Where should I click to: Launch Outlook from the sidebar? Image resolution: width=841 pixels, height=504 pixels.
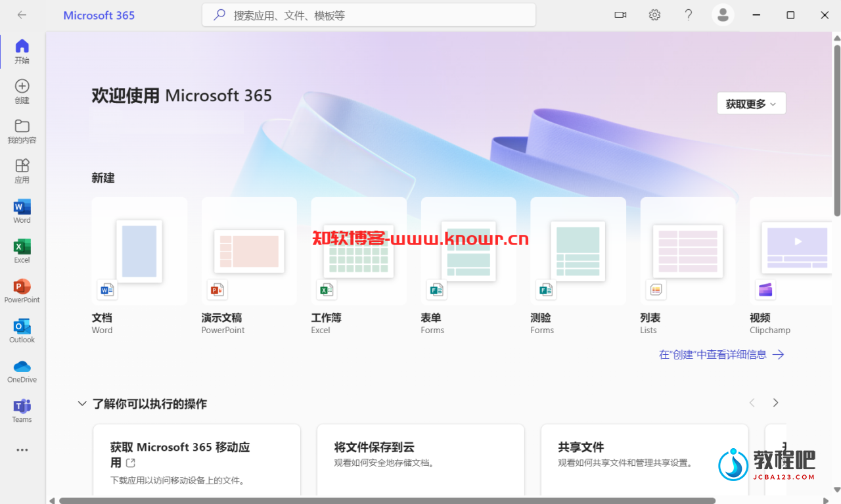[x=22, y=331]
